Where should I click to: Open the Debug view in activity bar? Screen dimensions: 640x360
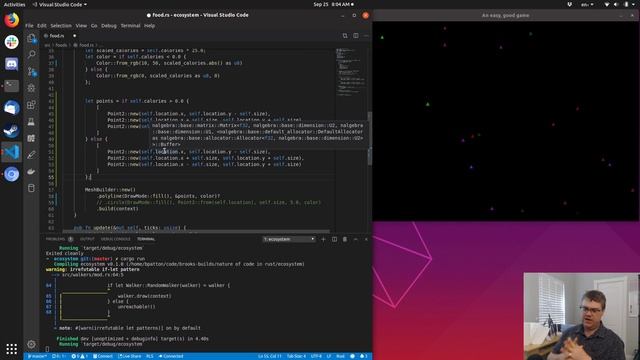[x=31, y=88]
